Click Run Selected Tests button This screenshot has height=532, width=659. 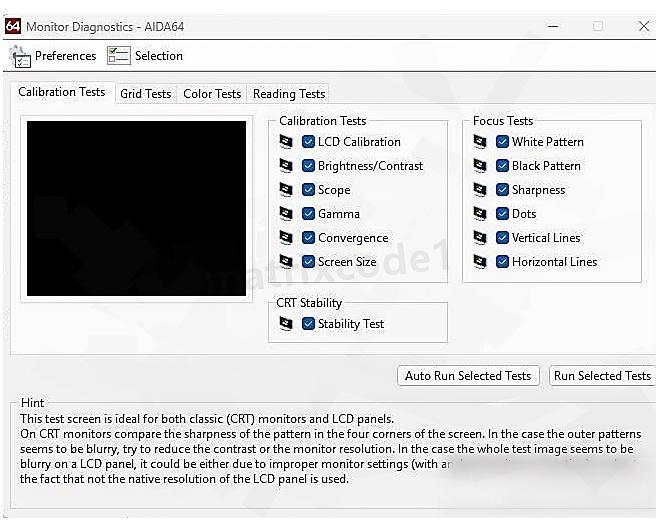point(602,376)
